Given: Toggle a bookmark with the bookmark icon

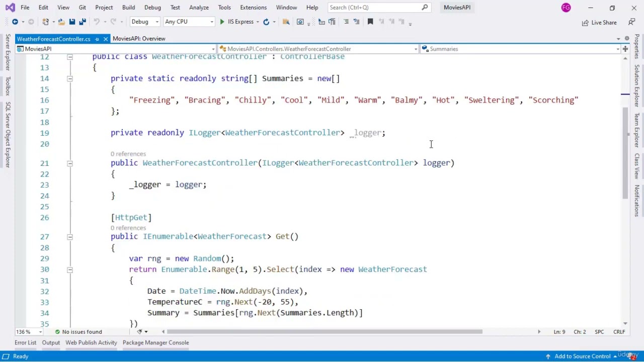Looking at the screenshot, I should click(370, 22).
